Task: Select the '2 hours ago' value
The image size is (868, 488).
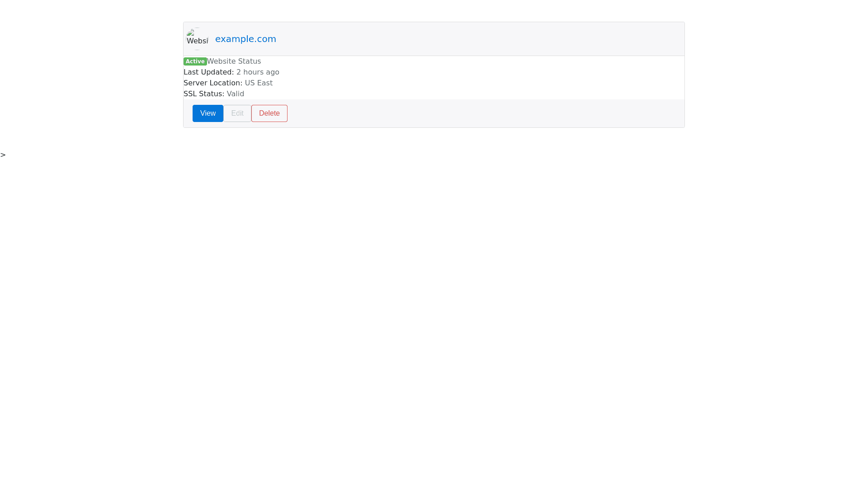Action: pos(258,72)
